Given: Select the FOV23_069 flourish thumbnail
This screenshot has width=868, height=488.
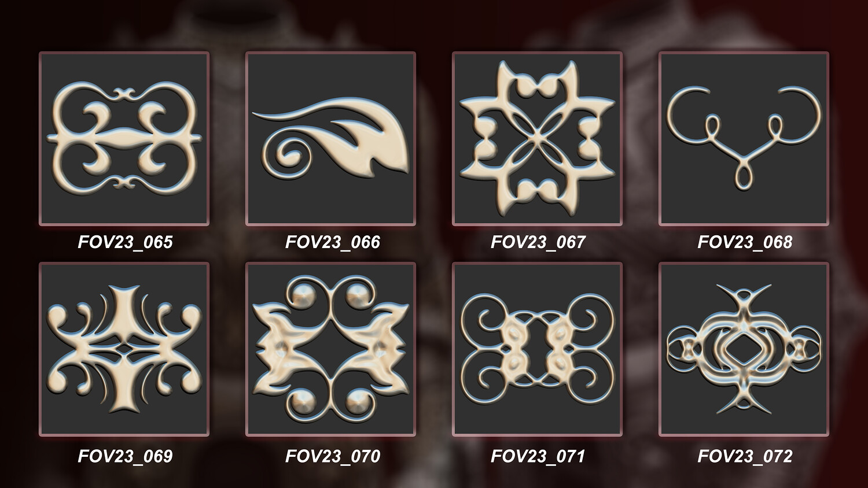Looking at the screenshot, I should pyautogui.click(x=124, y=349).
